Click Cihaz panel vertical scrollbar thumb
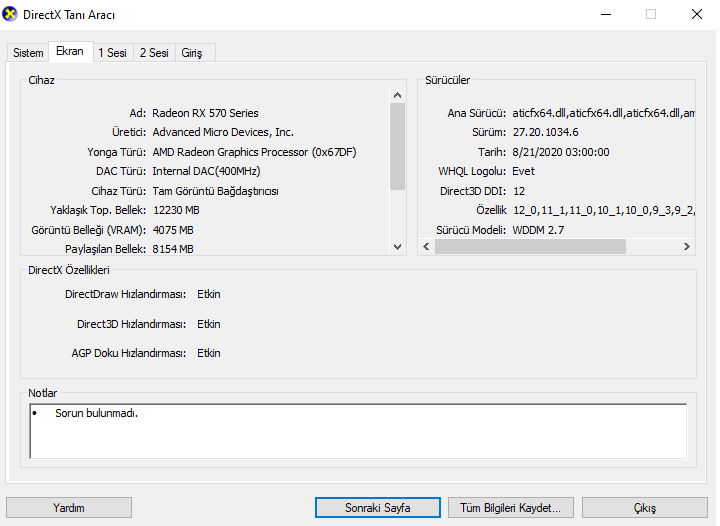720x526 pixels. (x=398, y=146)
